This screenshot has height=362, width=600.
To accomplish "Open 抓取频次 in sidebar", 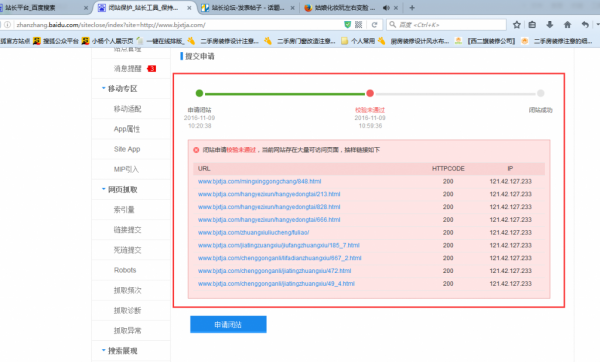I will [x=127, y=290].
